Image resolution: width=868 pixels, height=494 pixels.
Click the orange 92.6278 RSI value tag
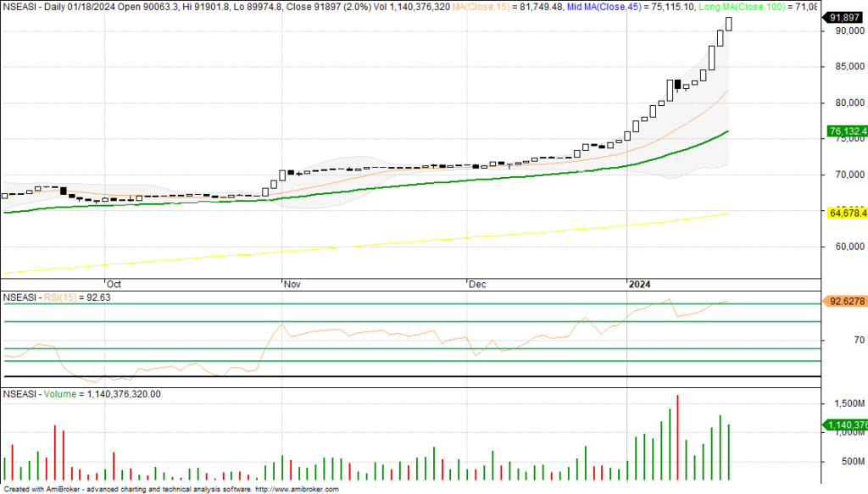tap(844, 301)
